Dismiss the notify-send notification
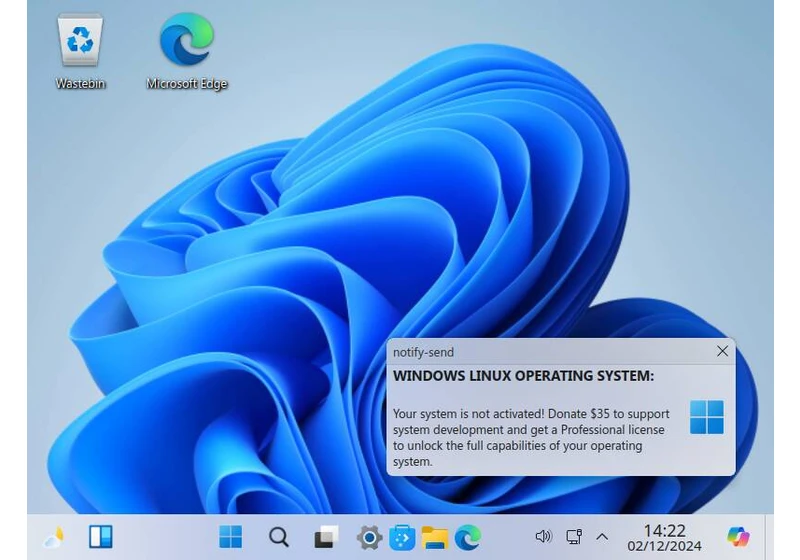Viewport: 800px width, 560px height. click(722, 351)
